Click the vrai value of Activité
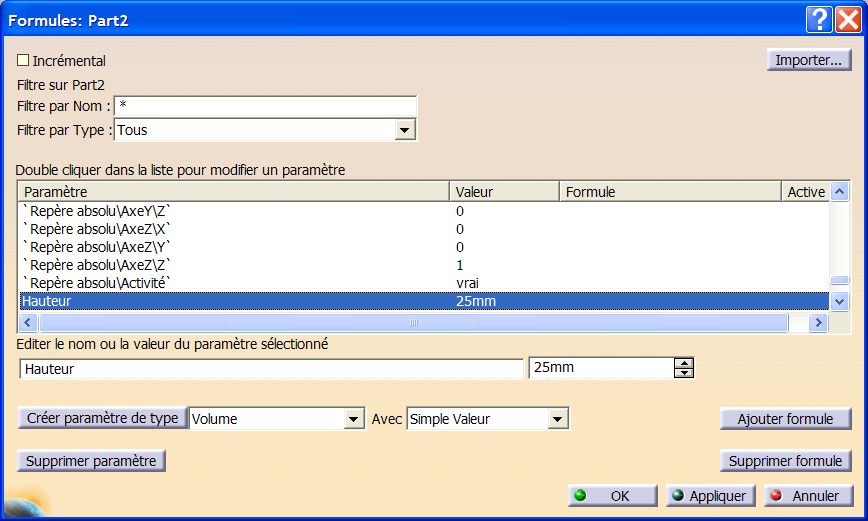The height and width of the screenshot is (521, 868). 467,283
